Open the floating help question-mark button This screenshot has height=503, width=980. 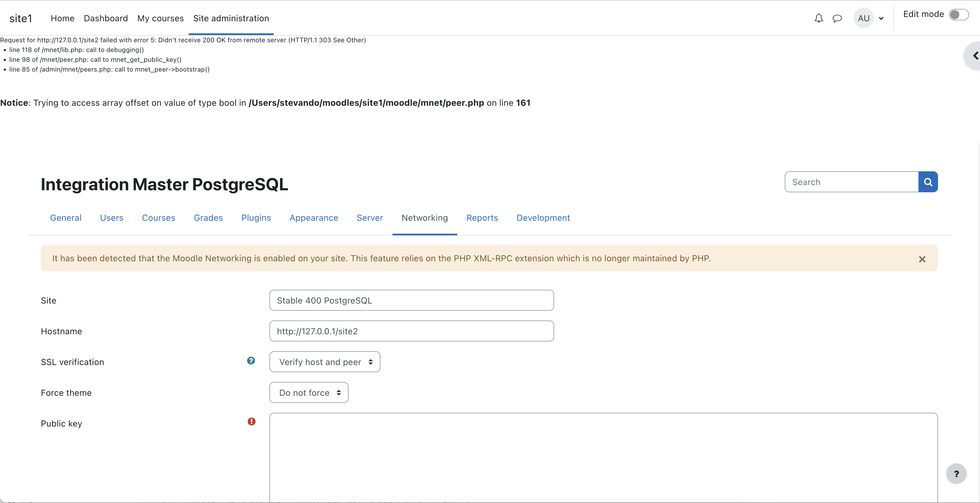tap(956, 474)
